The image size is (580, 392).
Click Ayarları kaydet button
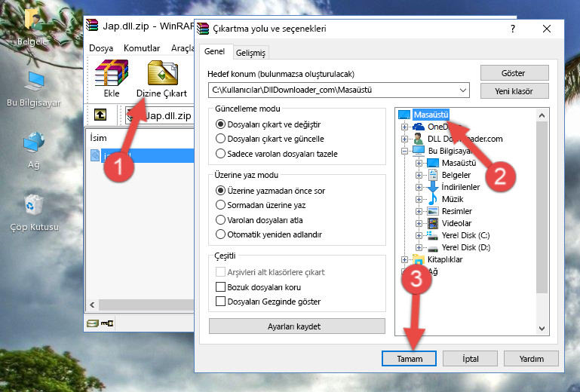pyautogui.click(x=296, y=326)
